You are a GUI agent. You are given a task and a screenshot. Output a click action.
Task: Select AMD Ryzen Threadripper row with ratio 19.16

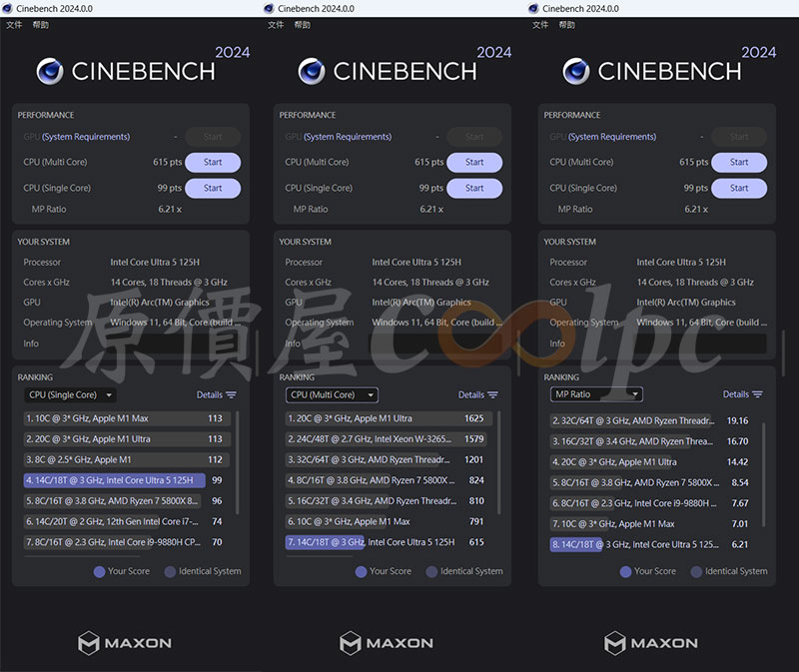[651, 420]
